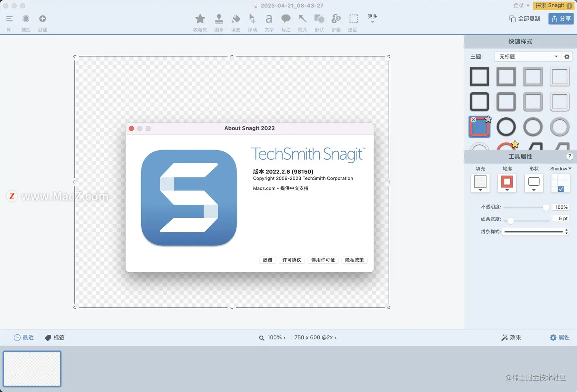577x392 pixels.
Task: Click the Snagit app logo in About dialog
Action: [189, 198]
